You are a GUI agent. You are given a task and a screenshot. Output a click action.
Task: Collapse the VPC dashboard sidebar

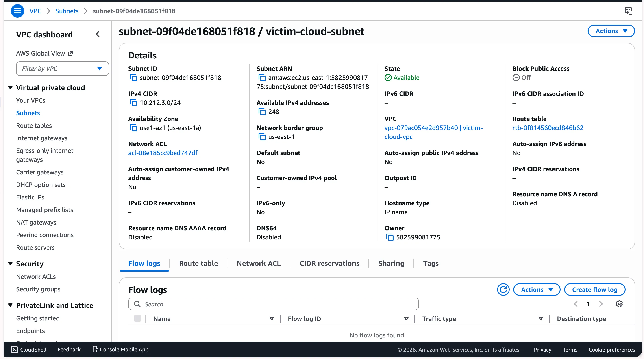(98, 34)
